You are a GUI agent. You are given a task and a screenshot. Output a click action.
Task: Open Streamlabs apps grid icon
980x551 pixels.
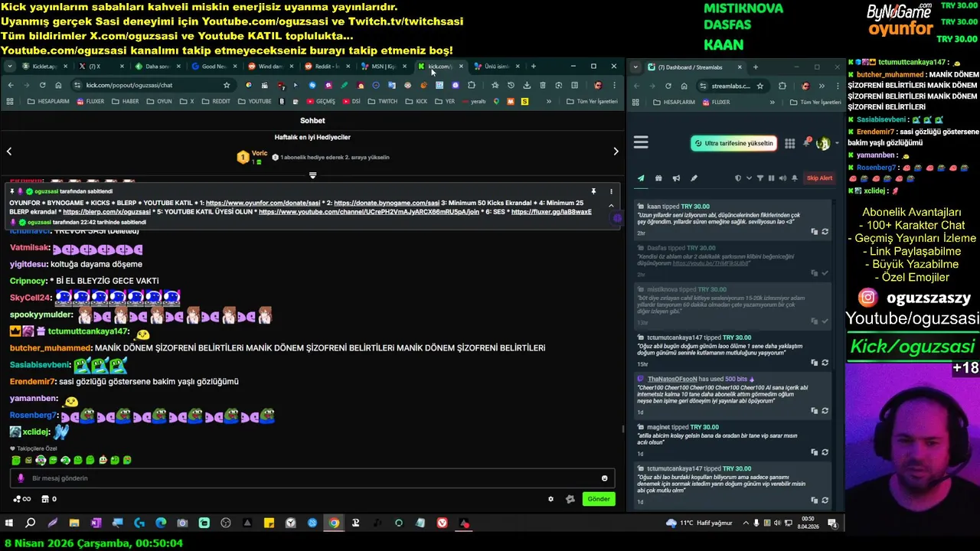click(789, 143)
